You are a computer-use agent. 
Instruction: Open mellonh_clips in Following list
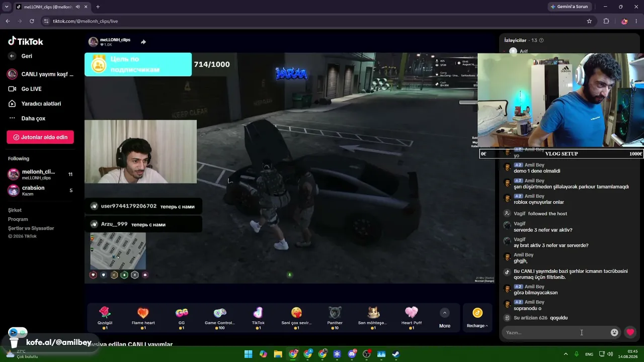(40, 174)
